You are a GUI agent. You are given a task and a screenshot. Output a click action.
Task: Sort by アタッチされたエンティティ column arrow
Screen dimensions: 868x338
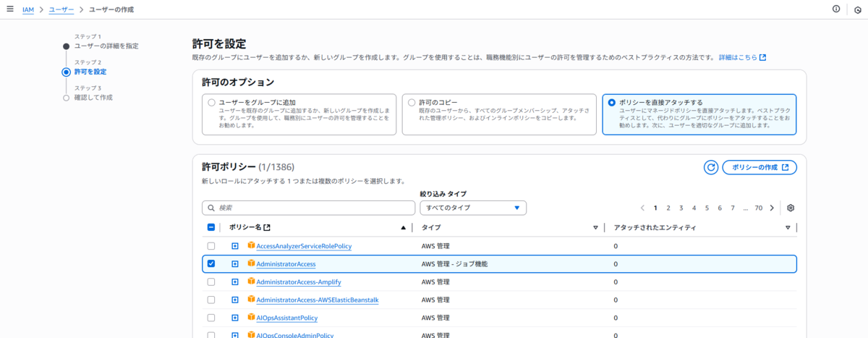[x=788, y=227]
